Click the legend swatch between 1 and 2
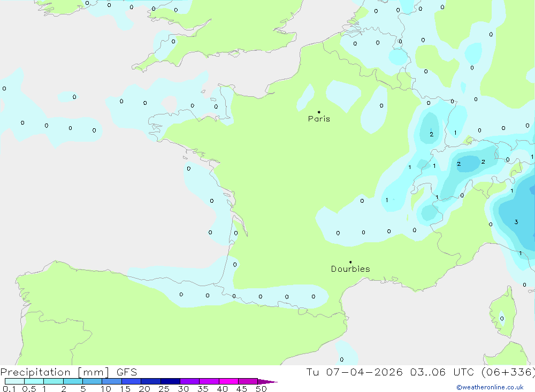Screen dimensions: 535x392 (x=53, y=381)
